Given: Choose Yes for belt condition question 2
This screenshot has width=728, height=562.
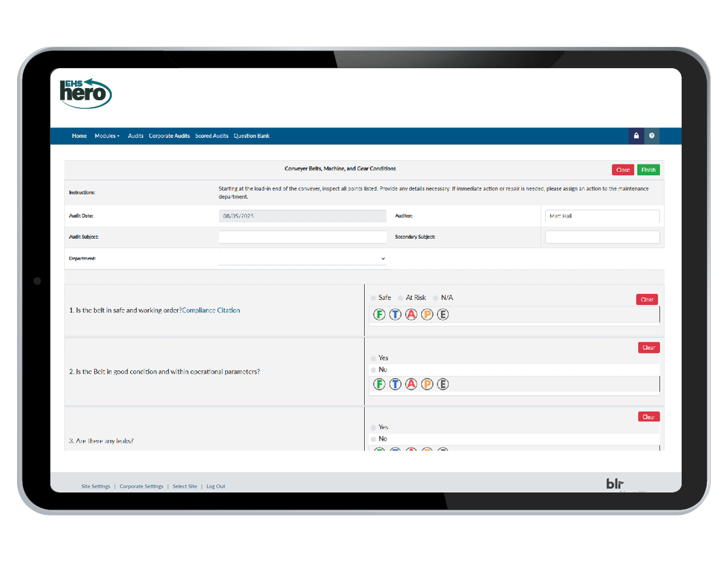Looking at the screenshot, I should point(373,358).
